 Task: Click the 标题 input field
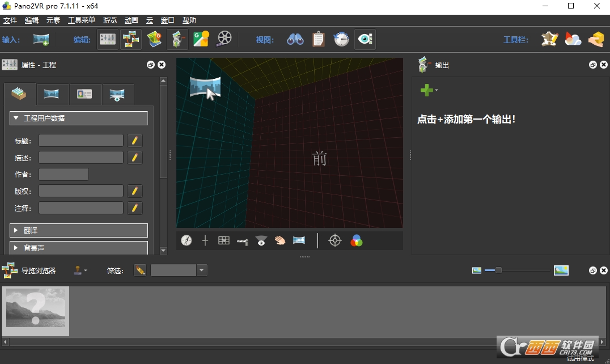[x=81, y=141]
